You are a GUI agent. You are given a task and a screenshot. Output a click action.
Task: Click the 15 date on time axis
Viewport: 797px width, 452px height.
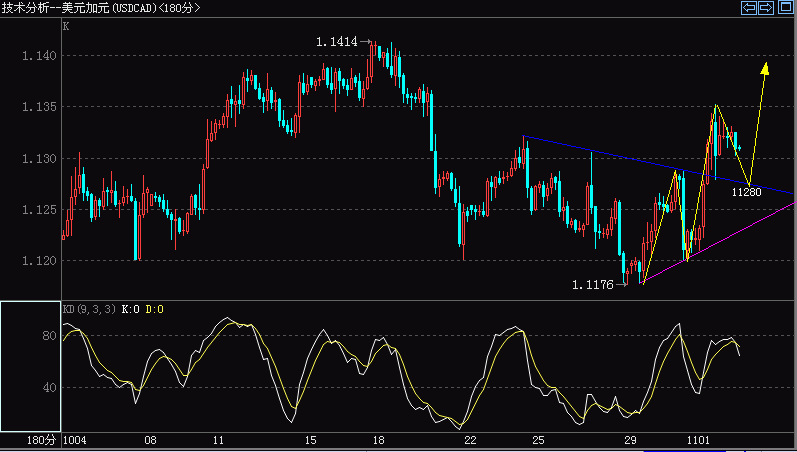point(310,440)
